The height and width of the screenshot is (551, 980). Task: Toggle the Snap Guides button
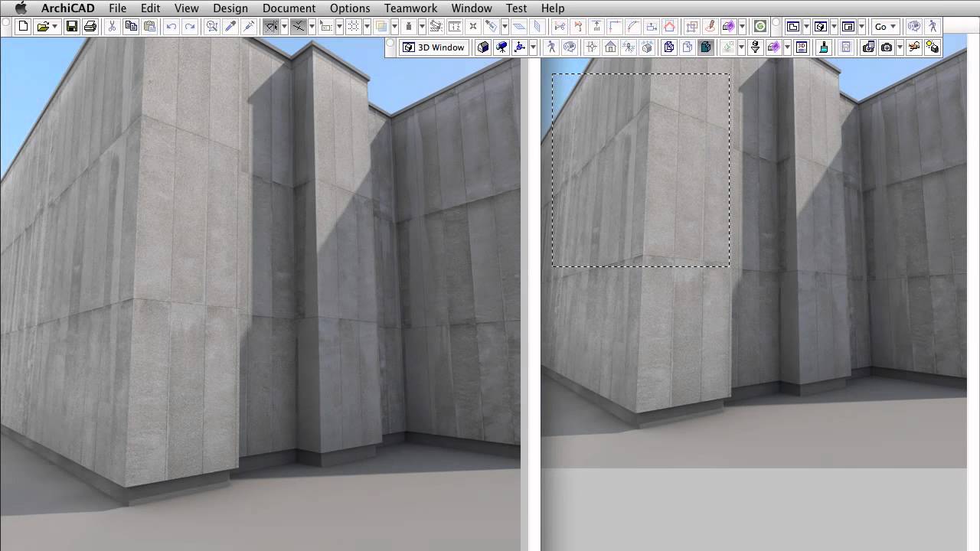[x=298, y=27]
